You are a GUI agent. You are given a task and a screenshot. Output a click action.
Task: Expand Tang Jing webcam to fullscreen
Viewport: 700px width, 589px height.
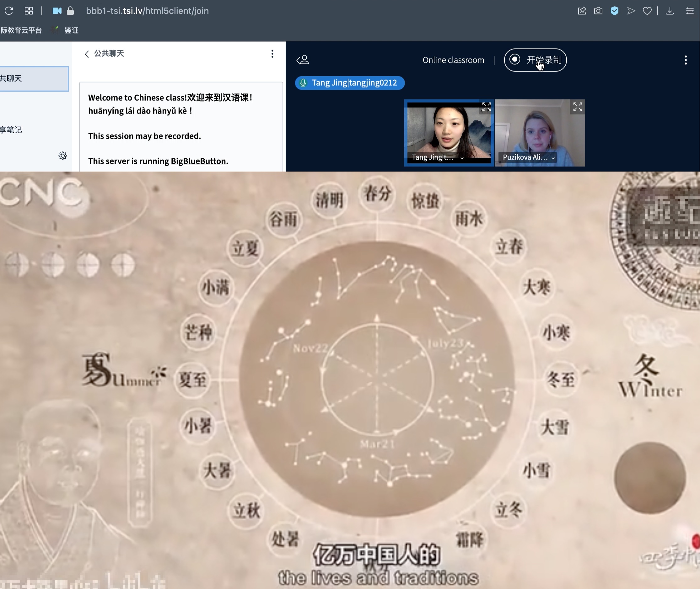[x=486, y=107]
